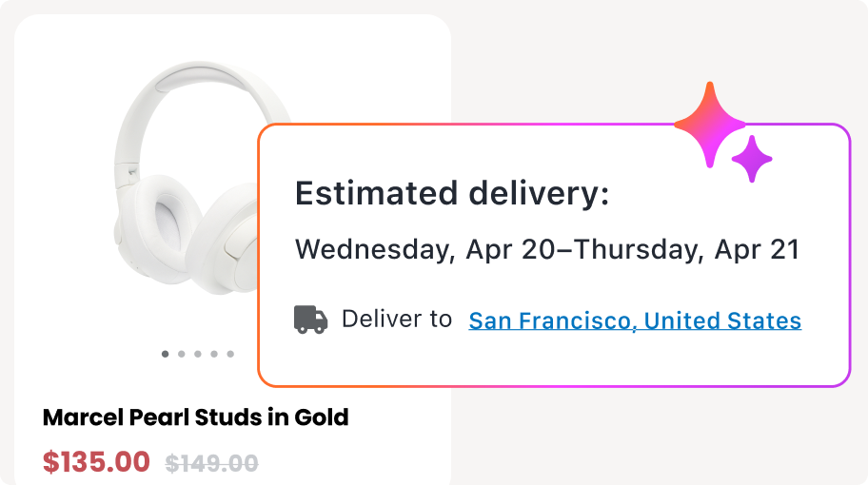The width and height of the screenshot is (868, 485).
Task: Click the crossed-out $149.00 original price
Action: pyautogui.click(x=211, y=463)
